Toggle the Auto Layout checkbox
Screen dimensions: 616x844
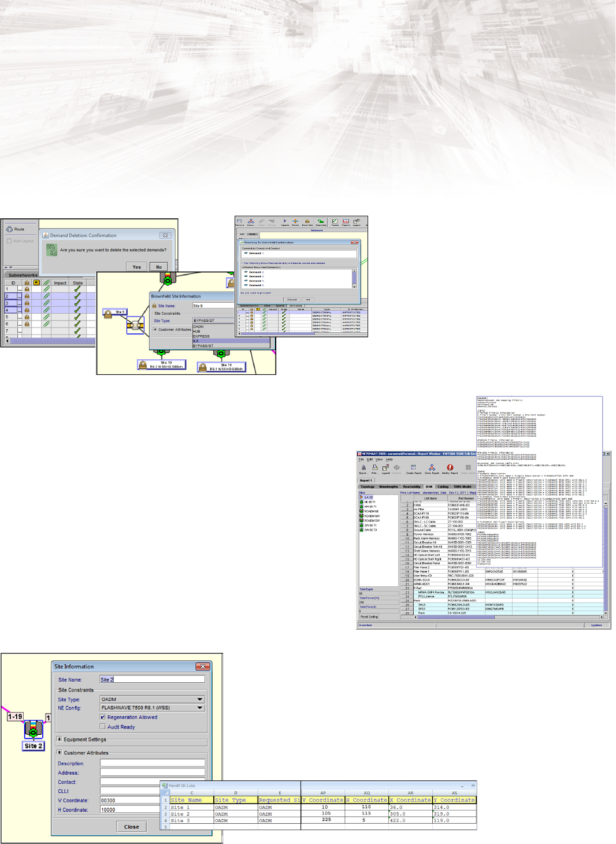point(9,241)
